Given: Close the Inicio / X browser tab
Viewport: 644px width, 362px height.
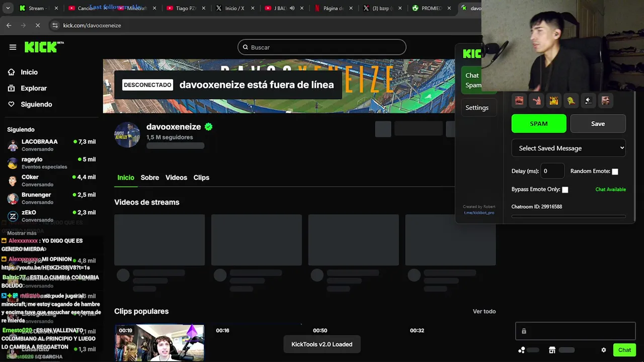Looking at the screenshot, I should pos(252,8).
